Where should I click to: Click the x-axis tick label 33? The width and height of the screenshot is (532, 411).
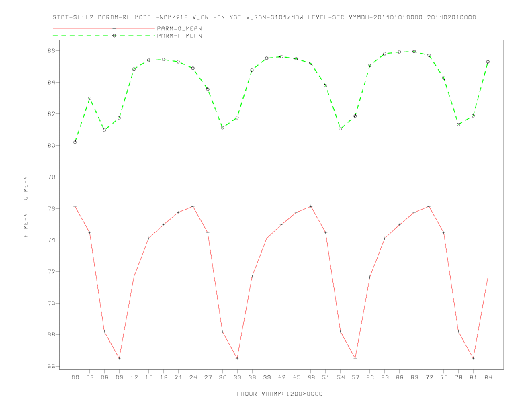pyautogui.click(x=237, y=377)
